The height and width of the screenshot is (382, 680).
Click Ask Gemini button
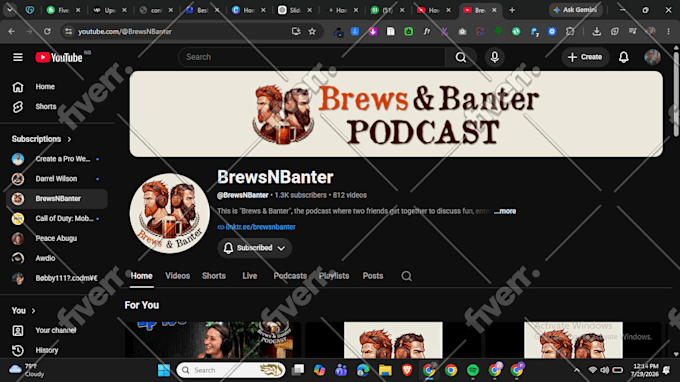coord(575,10)
